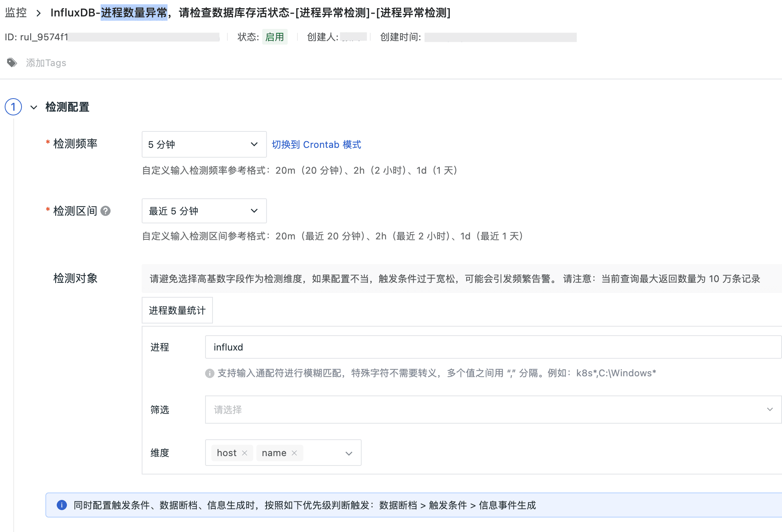Remove the name dimension tag
The height and width of the screenshot is (532, 782).
[x=294, y=453]
